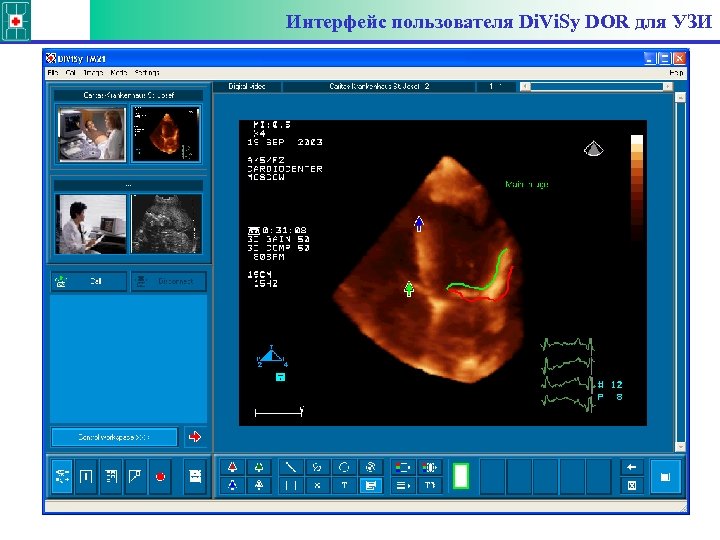Click the list layout icon
Screen dimensions: 720x540
point(111,477)
